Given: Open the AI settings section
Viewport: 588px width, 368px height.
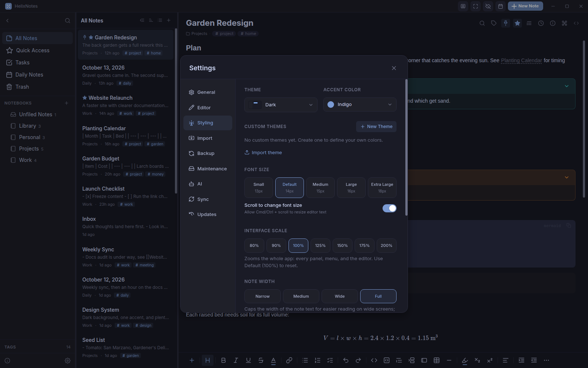Looking at the screenshot, I should 208,184.
